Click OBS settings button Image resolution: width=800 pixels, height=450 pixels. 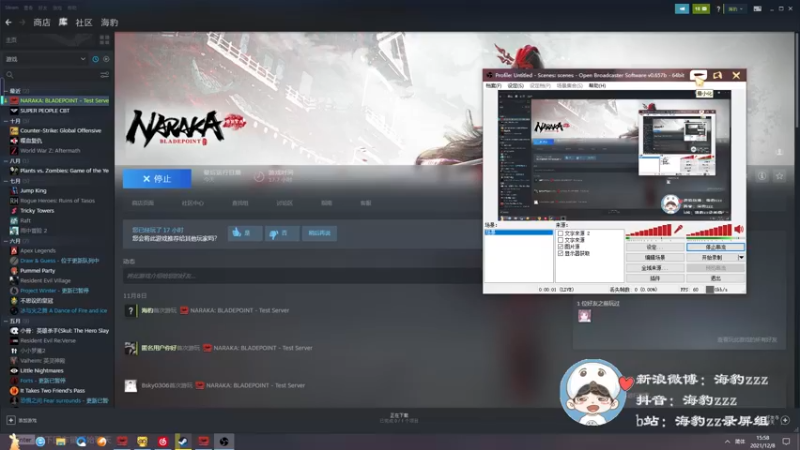tap(655, 247)
